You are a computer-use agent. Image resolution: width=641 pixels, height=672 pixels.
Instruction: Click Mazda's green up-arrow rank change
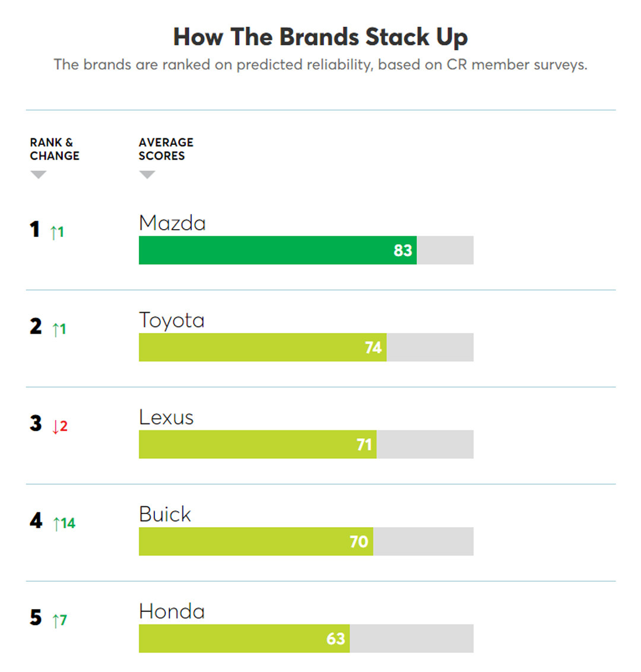(58, 232)
